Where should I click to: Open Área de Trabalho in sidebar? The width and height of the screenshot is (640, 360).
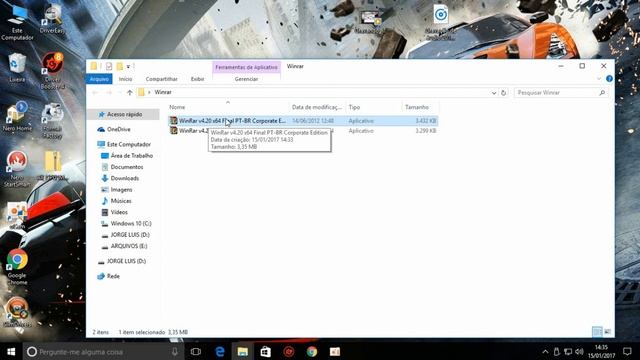131,156
